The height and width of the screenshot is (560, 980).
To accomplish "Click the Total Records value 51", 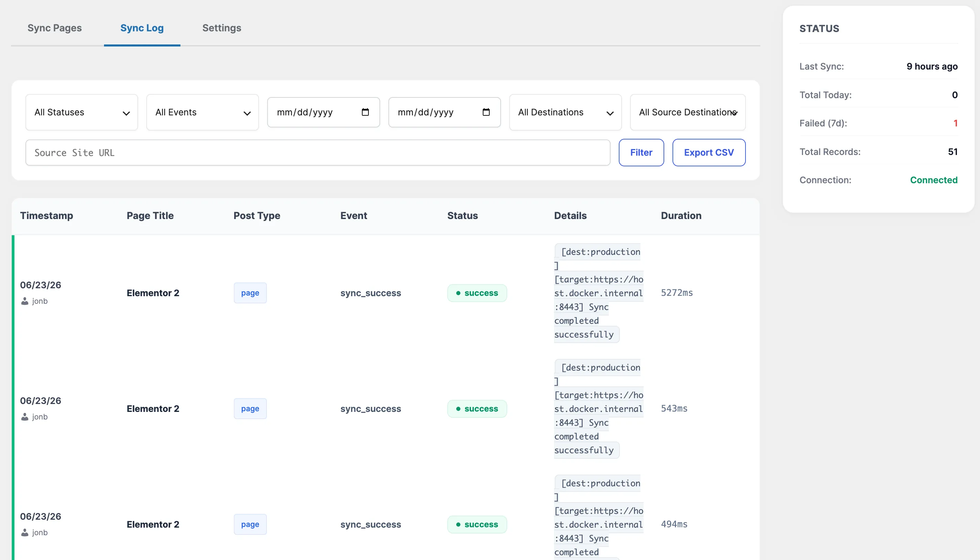I will click(953, 152).
